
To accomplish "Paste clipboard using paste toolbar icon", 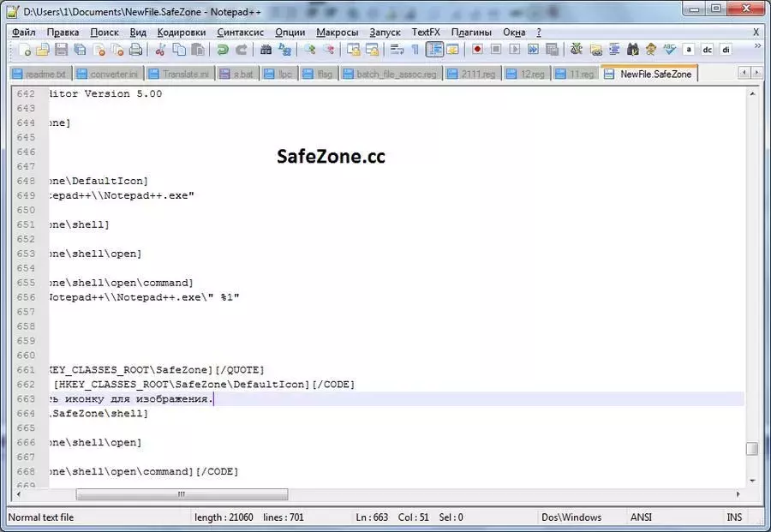I will tap(198, 50).
